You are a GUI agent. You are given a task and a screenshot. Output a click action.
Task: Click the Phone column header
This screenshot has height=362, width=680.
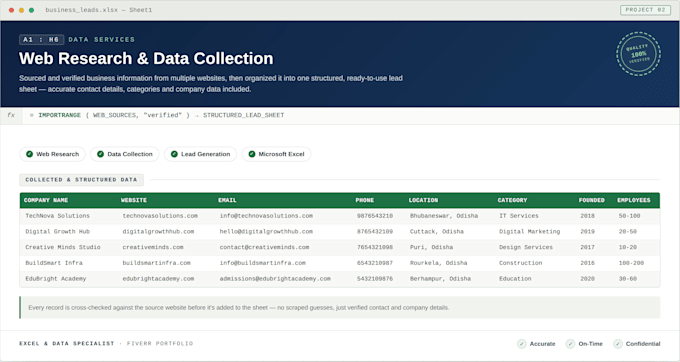365,200
